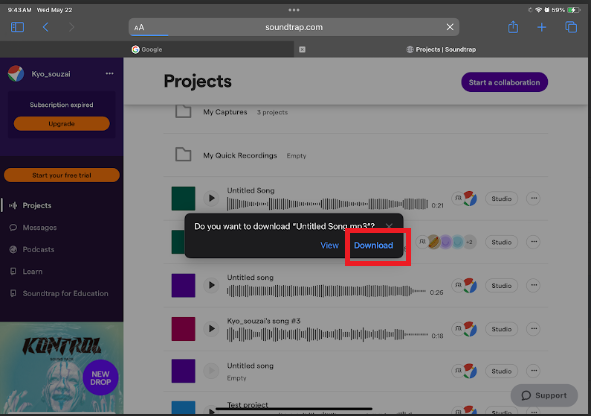Play Kyo_souzai's song #3
This screenshot has height=416, width=591.
point(211,329)
